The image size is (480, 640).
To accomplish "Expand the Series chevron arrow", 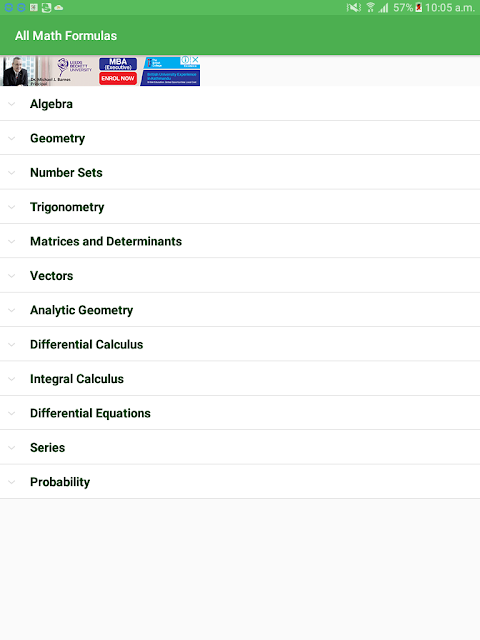I will coord(12,448).
